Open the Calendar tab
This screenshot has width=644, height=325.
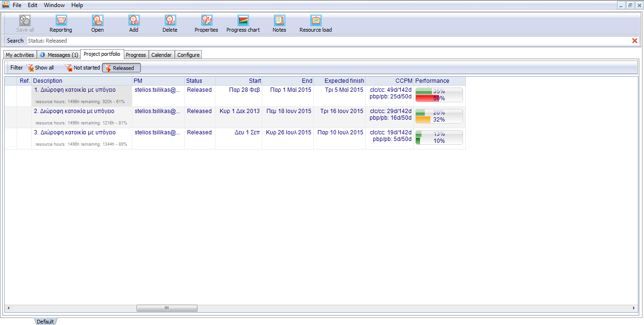(x=162, y=55)
